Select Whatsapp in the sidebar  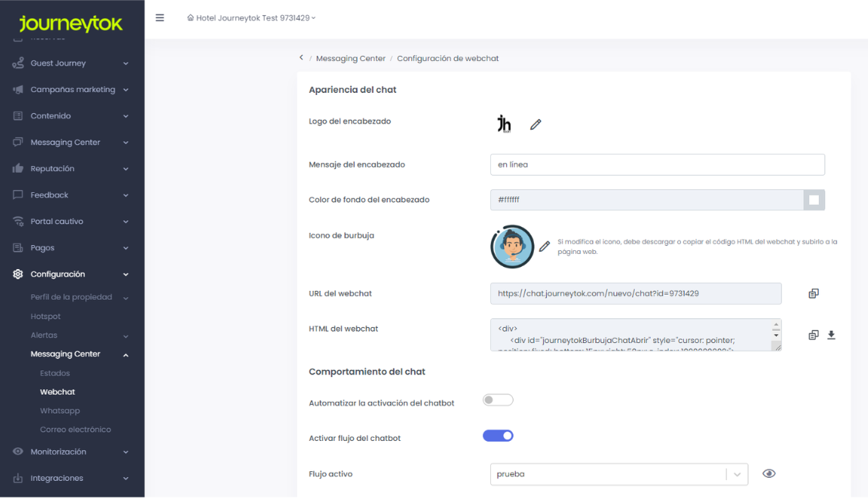60,411
